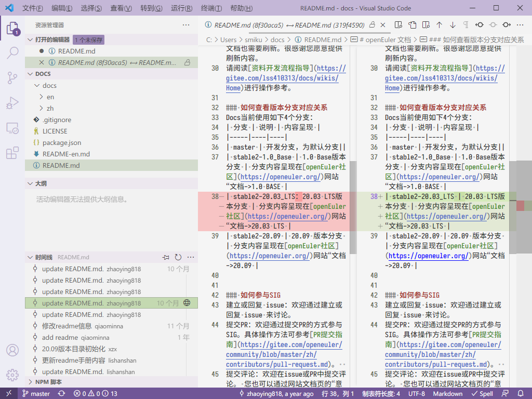Image resolution: width=532 pixels, height=399 pixels.
Task: Click the UTF-8 encoding indicator
Action: click(416, 394)
